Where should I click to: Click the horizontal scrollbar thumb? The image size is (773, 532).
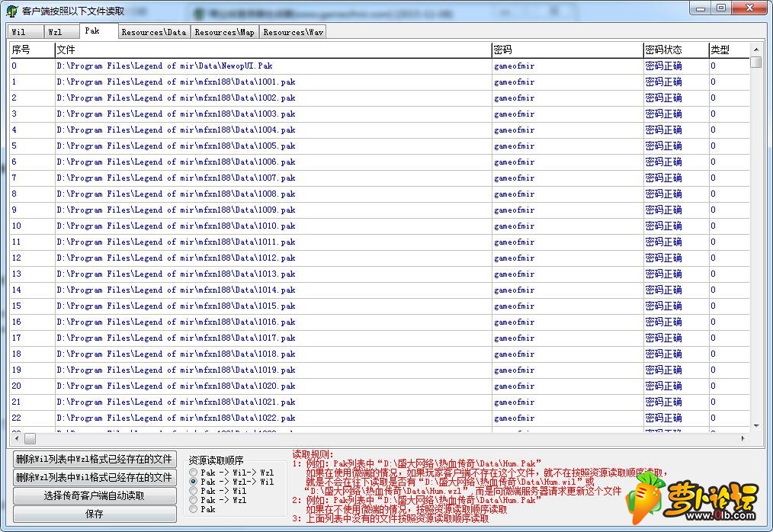click(x=30, y=438)
